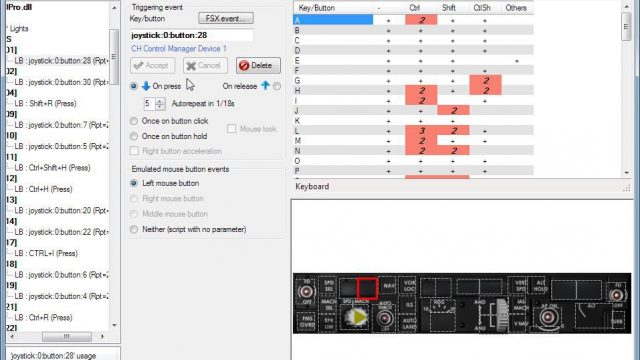640x360 pixels.
Task: Click scroll-left arrow of left event list
Action: tap(11, 337)
